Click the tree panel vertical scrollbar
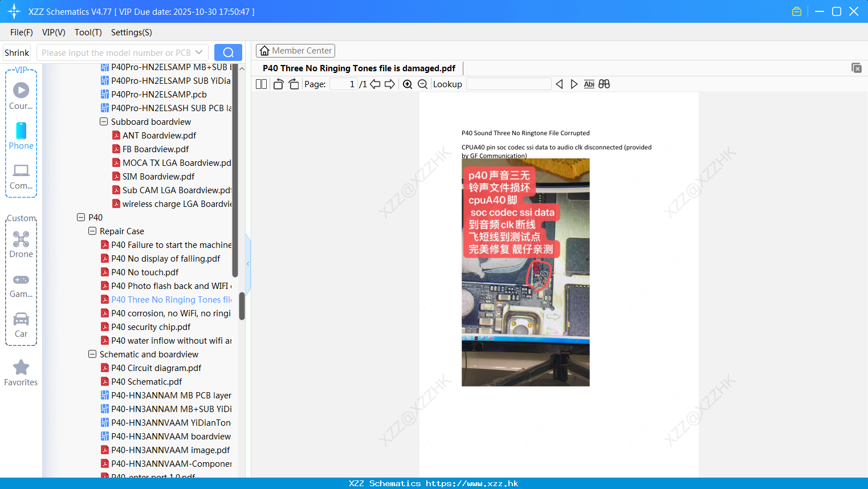The image size is (868, 489). coord(242,306)
